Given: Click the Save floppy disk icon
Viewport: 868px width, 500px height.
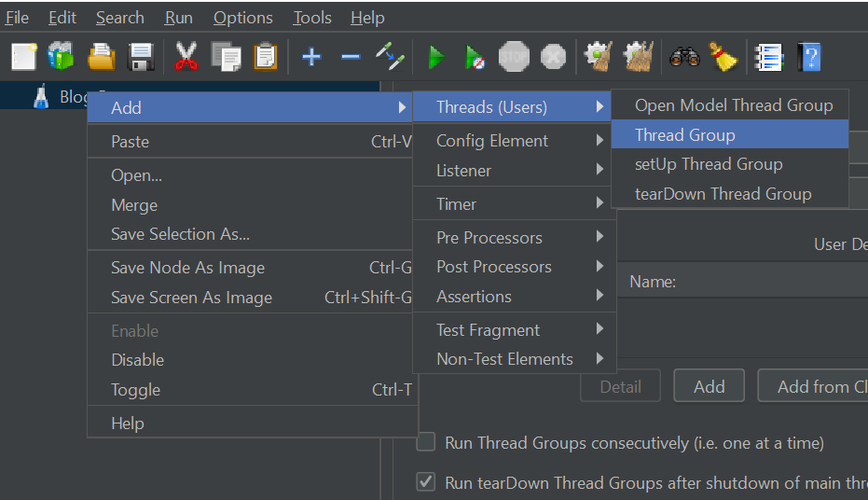Looking at the screenshot, I should pyautogui.click(x=141, y=57).
